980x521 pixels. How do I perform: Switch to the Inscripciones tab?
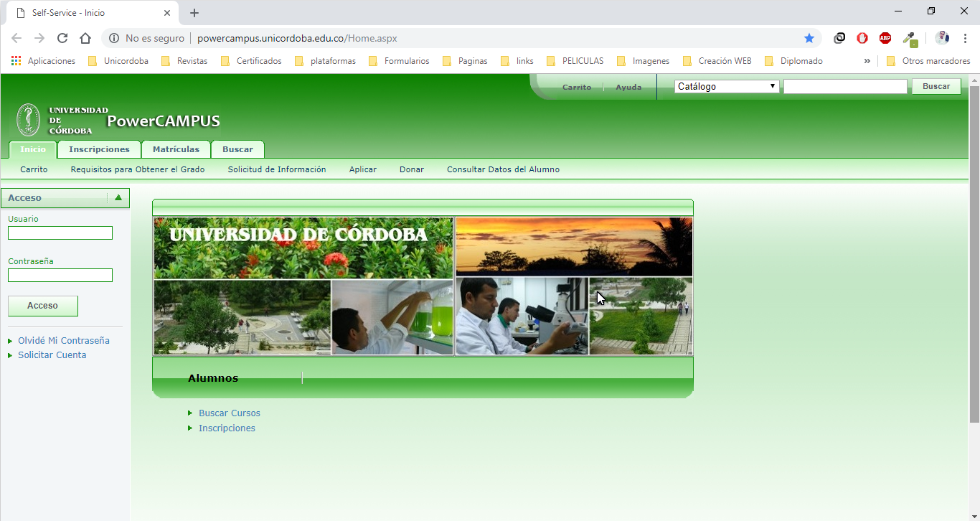coord(99,149)
